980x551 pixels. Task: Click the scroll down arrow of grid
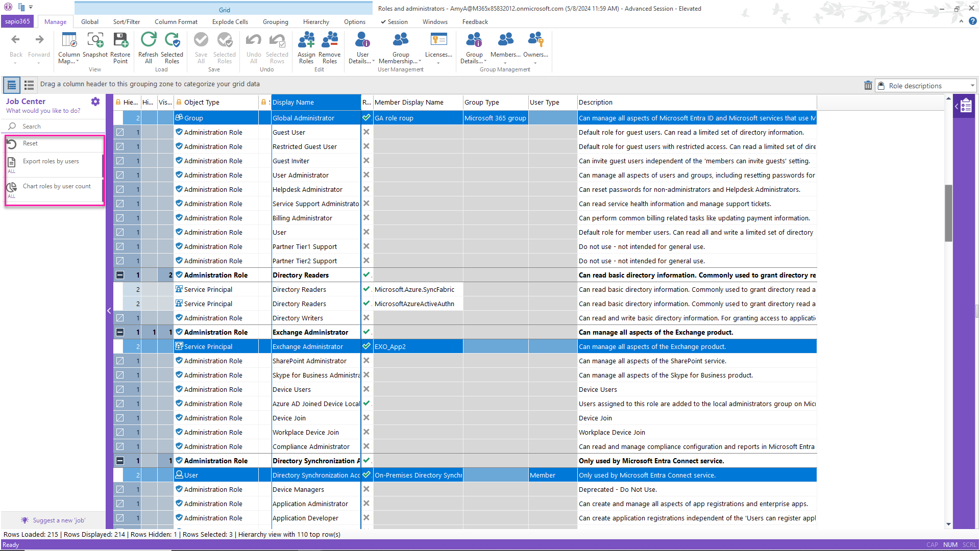[948, 524]
